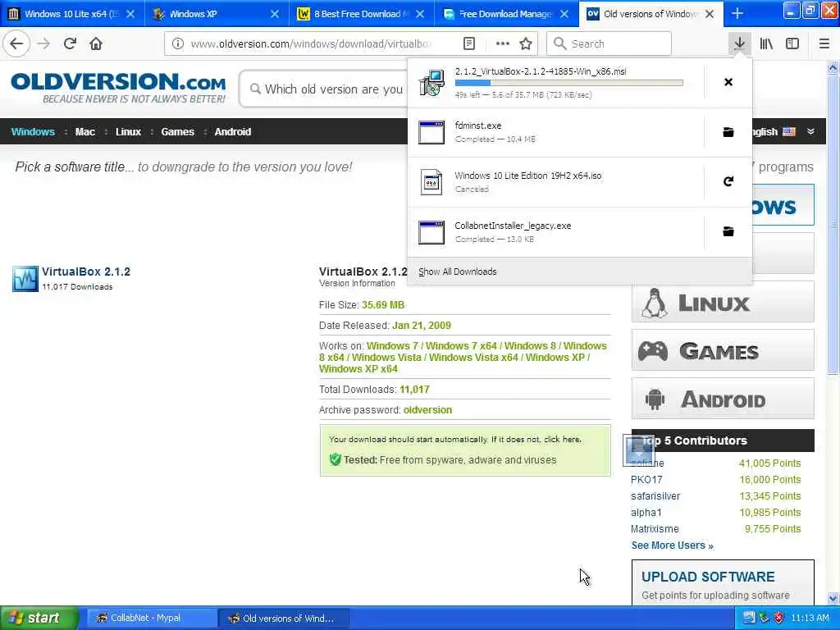
Task: Open the VirtualBox 2.1.2 title link
Action: click(85, 272)
